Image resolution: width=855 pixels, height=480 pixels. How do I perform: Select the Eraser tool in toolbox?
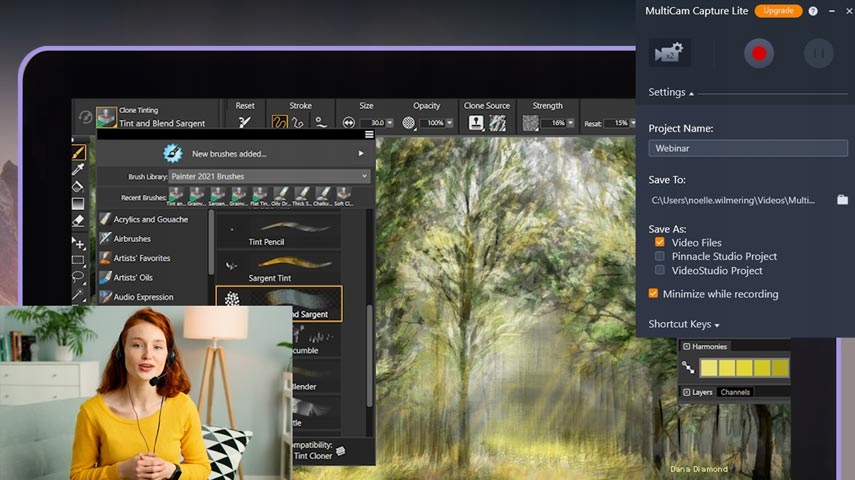tap(78, 220)
